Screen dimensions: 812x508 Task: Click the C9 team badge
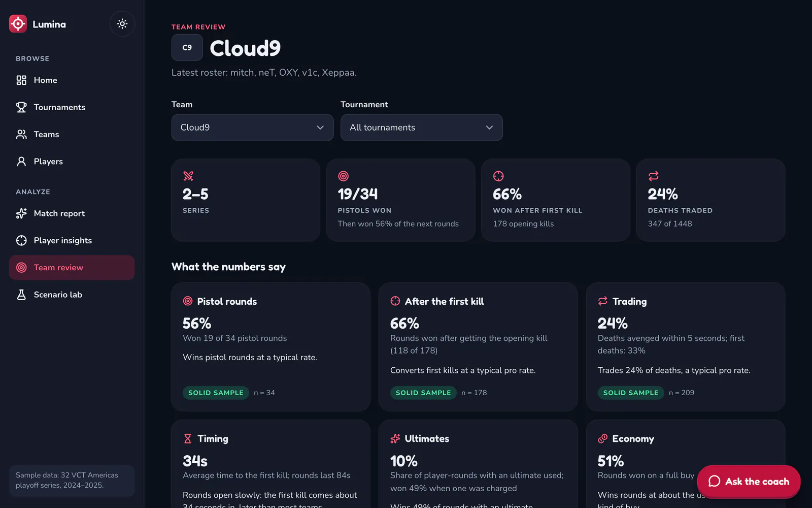pyautogui.click(x=187, y=48)
